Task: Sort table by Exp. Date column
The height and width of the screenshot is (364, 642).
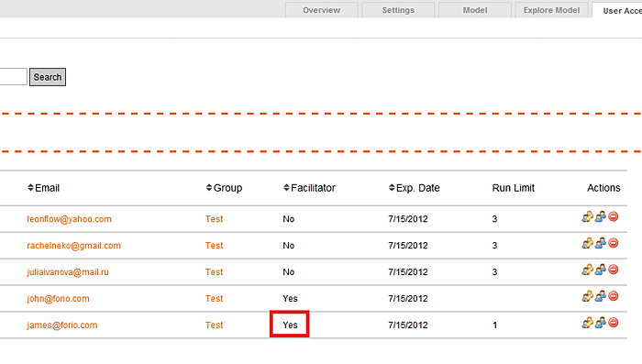Action: point(414,188)
